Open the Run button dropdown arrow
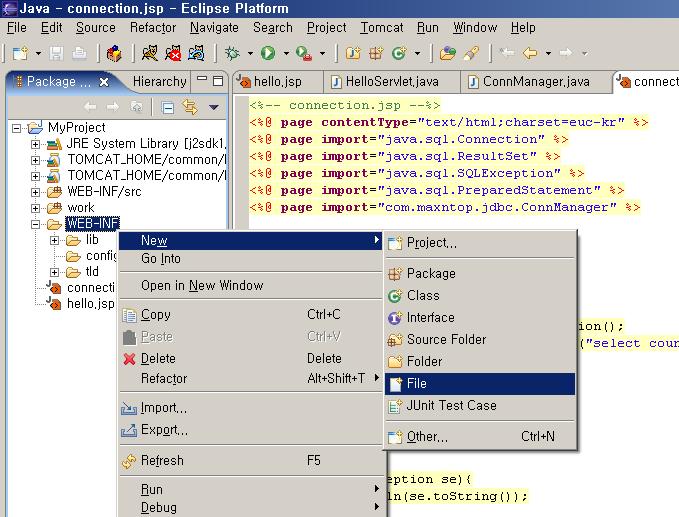The height and width of the screenshot is (517, 679). pos(285,52)
